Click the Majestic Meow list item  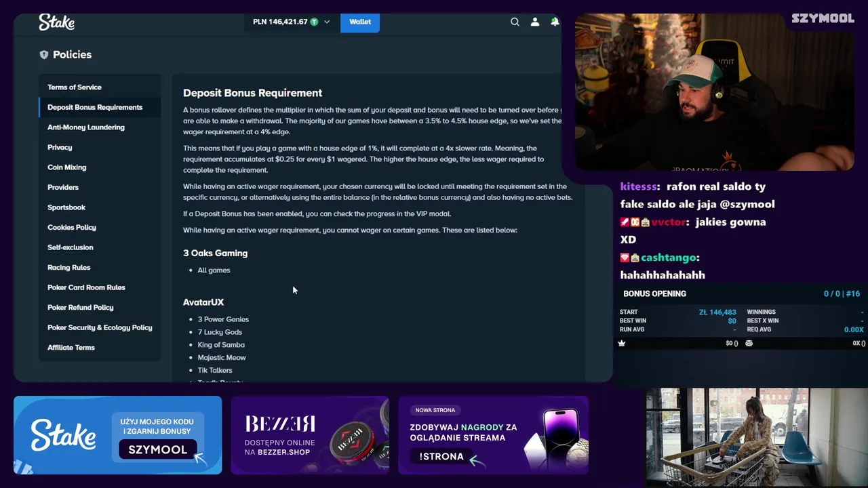pyautogui.click(x=222, y=358)
